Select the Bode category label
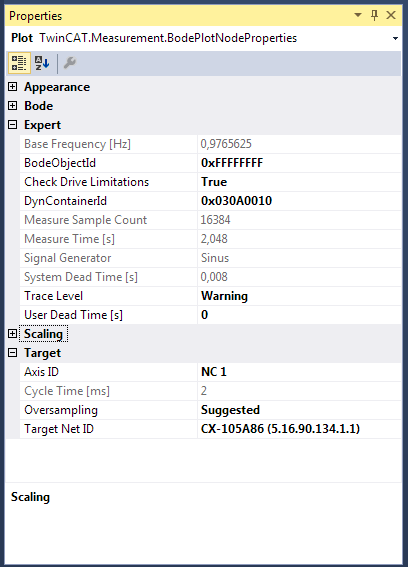Image resolution: width=408 pixels, height=567 pixels. tap(38, 106)
